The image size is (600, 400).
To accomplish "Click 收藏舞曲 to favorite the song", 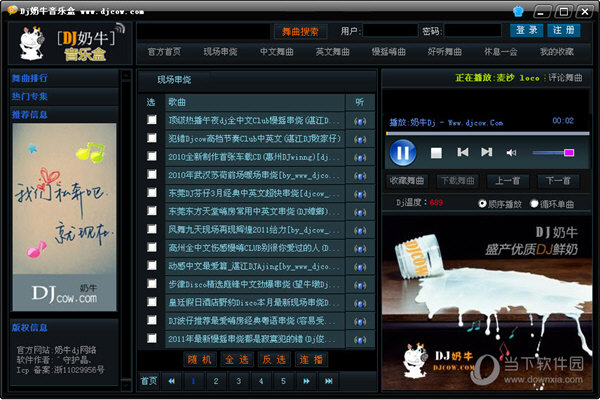I will 406,181.
